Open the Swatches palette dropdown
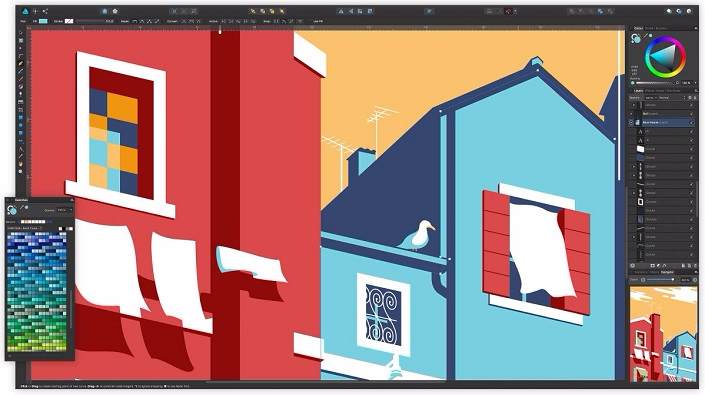The image size is (705, 395). [x=24, y=228]
